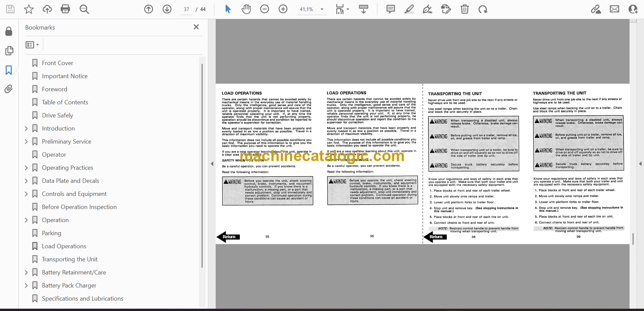Delete with the trash icon
This screenshot has width=644, height=311.
(465, 9)
